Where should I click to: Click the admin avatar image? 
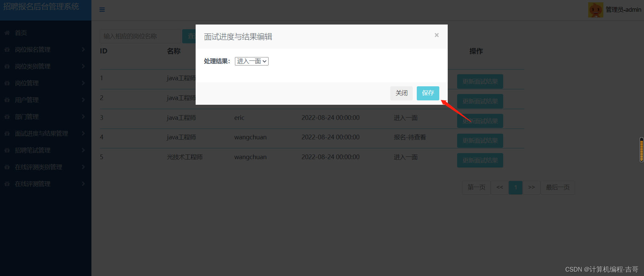[596, 10]
